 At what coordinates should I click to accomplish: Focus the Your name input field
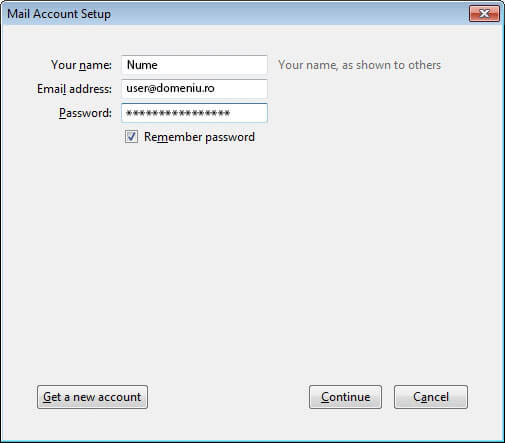[194, 65]
